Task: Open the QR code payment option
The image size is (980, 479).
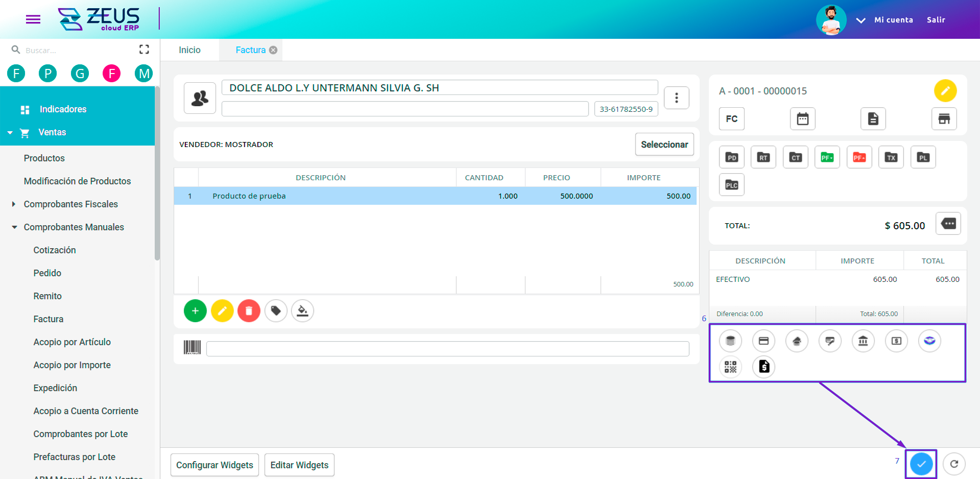Action: pos(730,367)
